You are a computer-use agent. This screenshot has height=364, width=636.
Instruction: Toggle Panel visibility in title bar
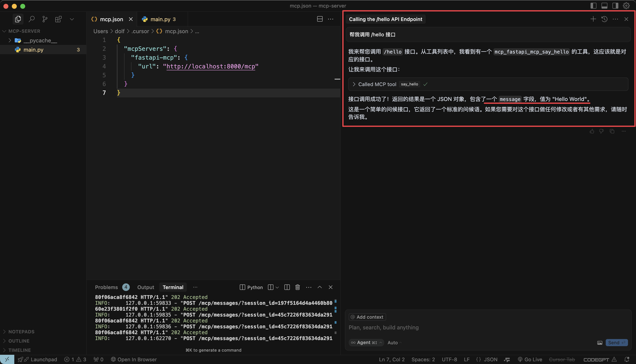pos(603,6)
